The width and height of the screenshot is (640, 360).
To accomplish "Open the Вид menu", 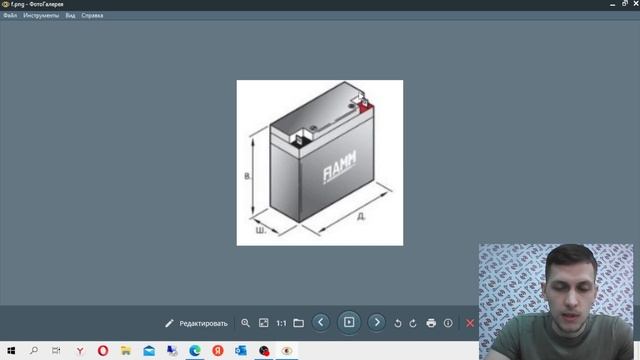I will pyautogui.click(x=70, y=16).
